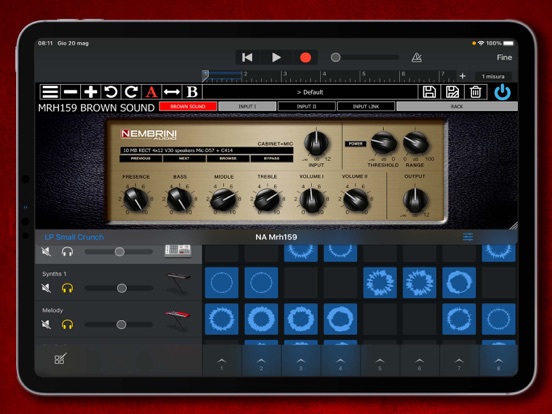Click the minus zoom-out icon in plugin toolbar
The height and width of the screenshot is (414, 552).
pos(70,92)
